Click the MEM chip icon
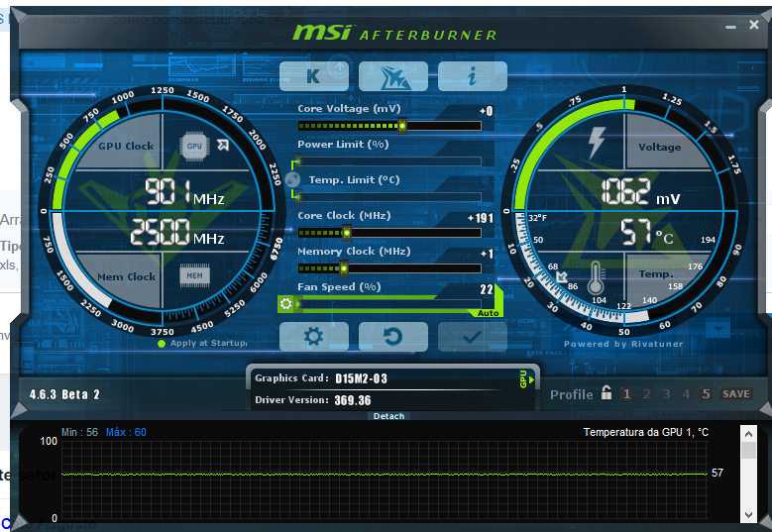 pyautogui.click(x=194, y=275)
